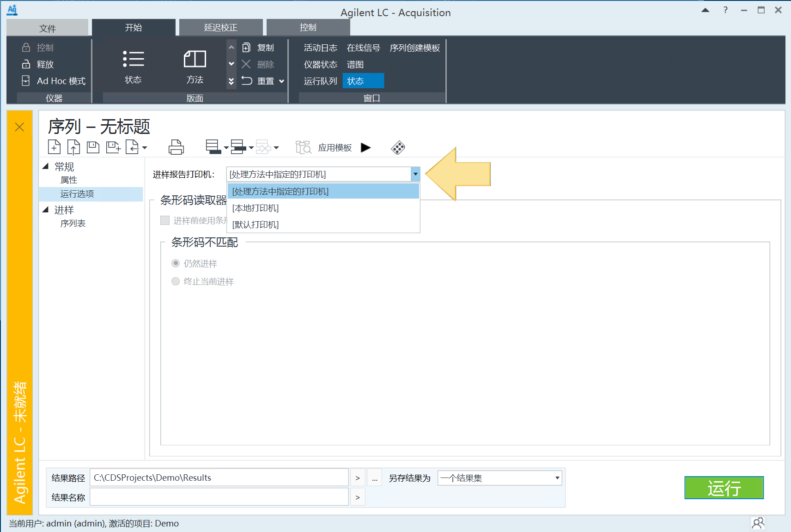791x532 pixels.
Task: Collapse the 进样 tree node
Action: (x=46, y=210)
